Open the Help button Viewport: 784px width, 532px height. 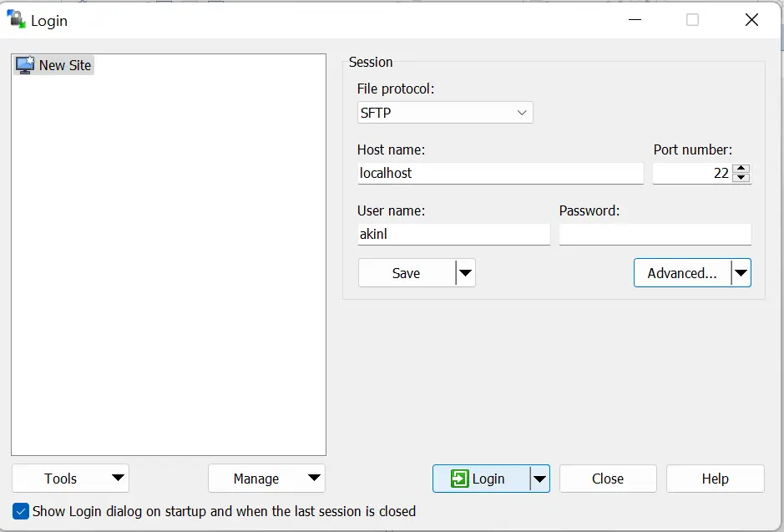(715, 479)
